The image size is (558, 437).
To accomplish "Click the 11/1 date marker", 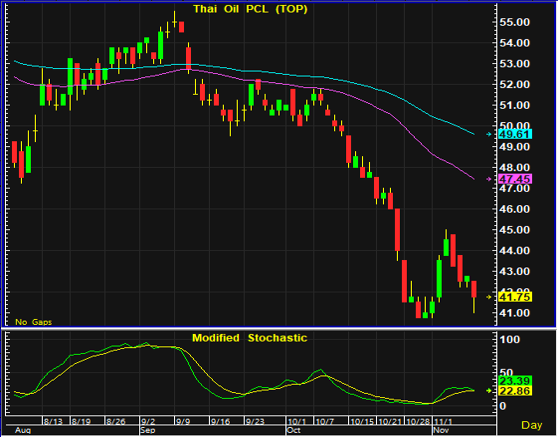I will click(x=443, y=422).
